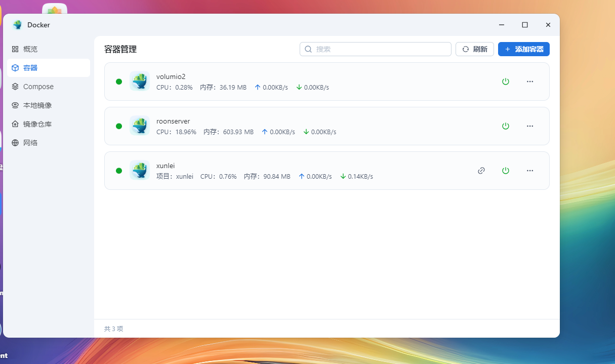The width and height of the screenshot is (615, 364).
Task: Click the 概览 grid icon
Action: 15,49
